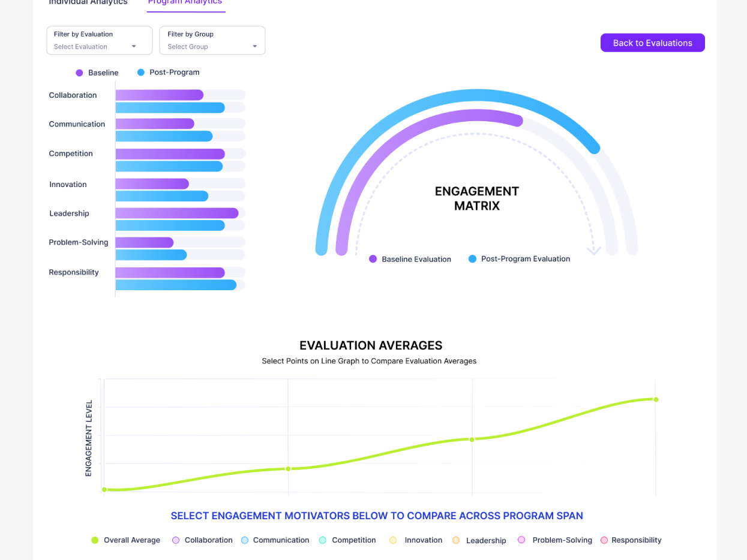Enable the Responsibility motivator in legend
This screenshot has height=560, width=747.
[x=604, y=540]
